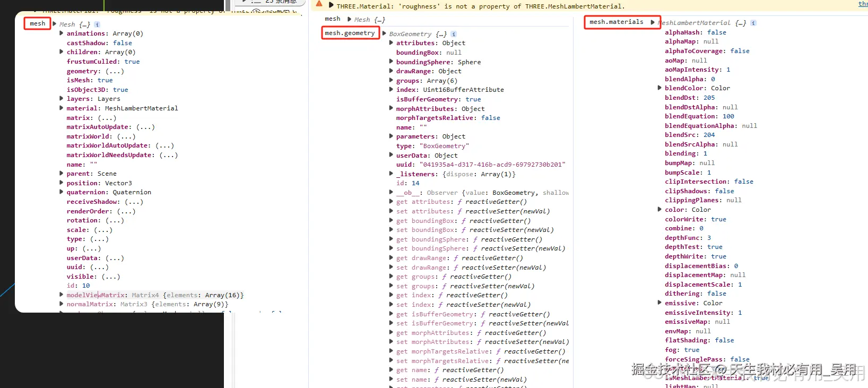Expand index: Uint16BufferAttribute property
The image size is (868, 388).
391,90
